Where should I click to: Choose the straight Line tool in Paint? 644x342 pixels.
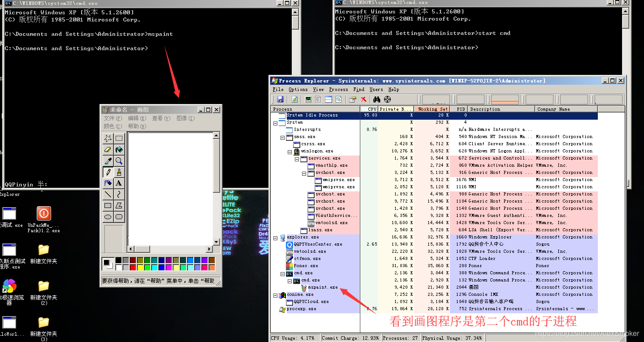coord(108,194)
